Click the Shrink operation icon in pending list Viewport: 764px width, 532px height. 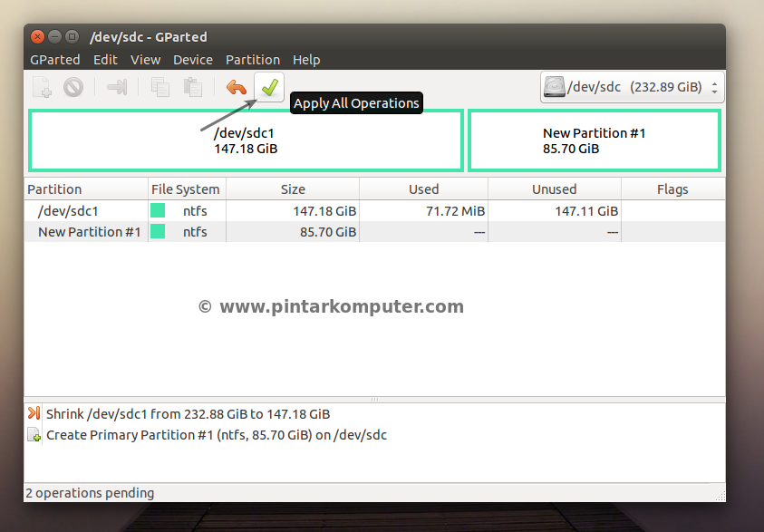[x=34, y=412]
